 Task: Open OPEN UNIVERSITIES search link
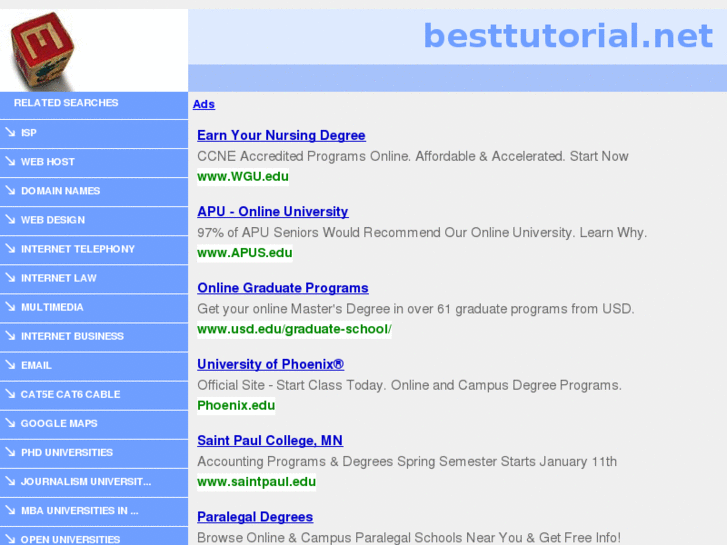tap(70, 539)
